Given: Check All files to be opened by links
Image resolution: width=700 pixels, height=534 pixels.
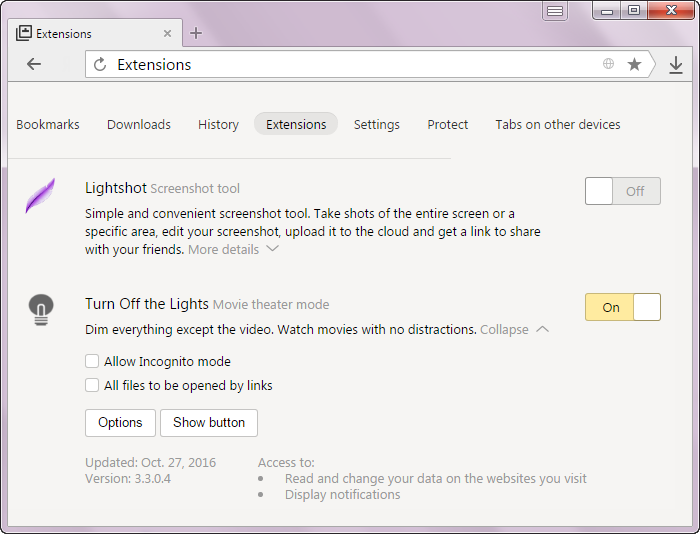Looking at the screenshot, I should [x=92, y=385].
